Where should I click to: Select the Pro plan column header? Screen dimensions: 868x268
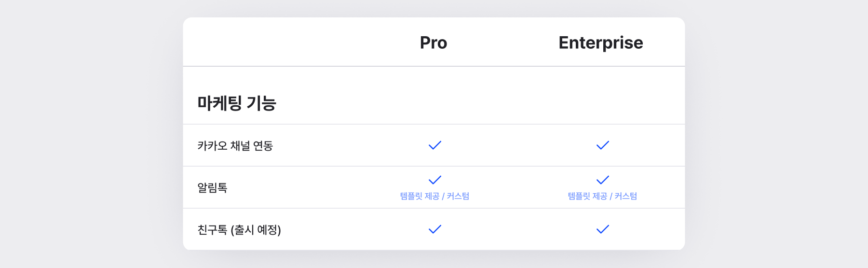coord(434,42)
